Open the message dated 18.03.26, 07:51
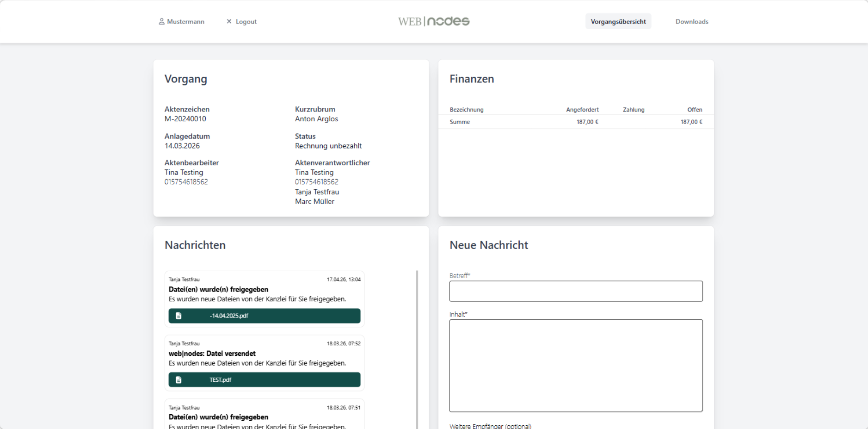Viewport: 868px width, 429px height. [x=264, y=417]
